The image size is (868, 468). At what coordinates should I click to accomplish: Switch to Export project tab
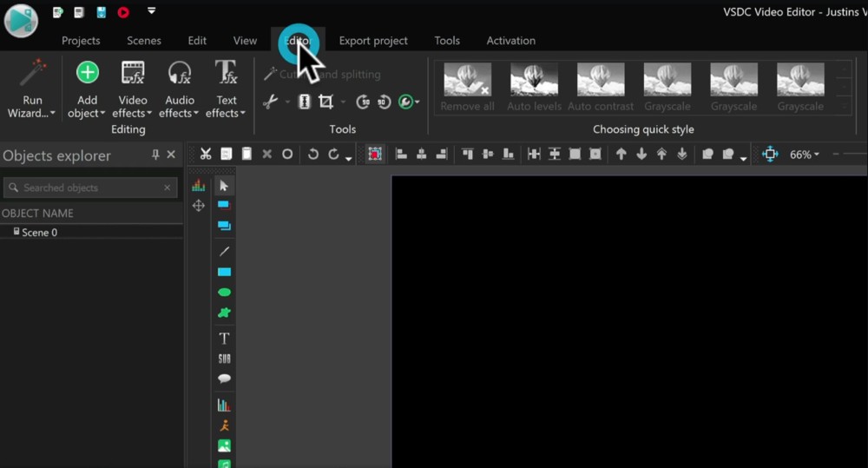pyautogui.click(x=373, y=41)
